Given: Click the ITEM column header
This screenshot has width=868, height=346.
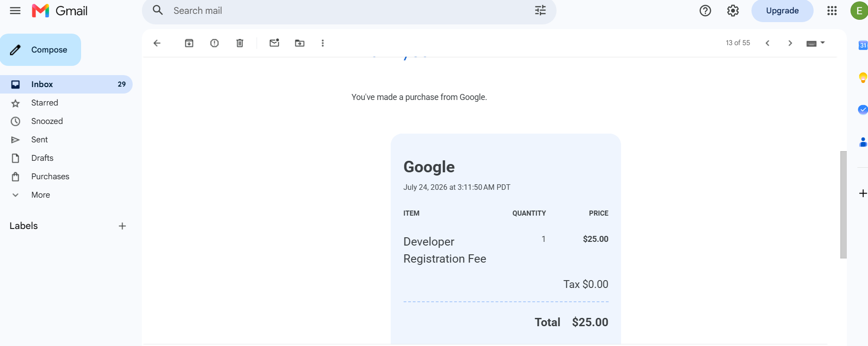Looking at the screenshot, I should click(x=411, y=213).
